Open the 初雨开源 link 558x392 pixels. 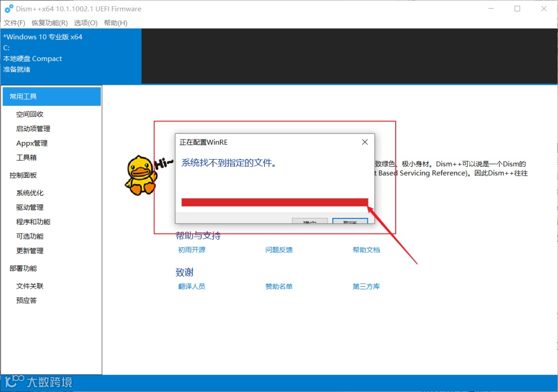click(192, 250)
